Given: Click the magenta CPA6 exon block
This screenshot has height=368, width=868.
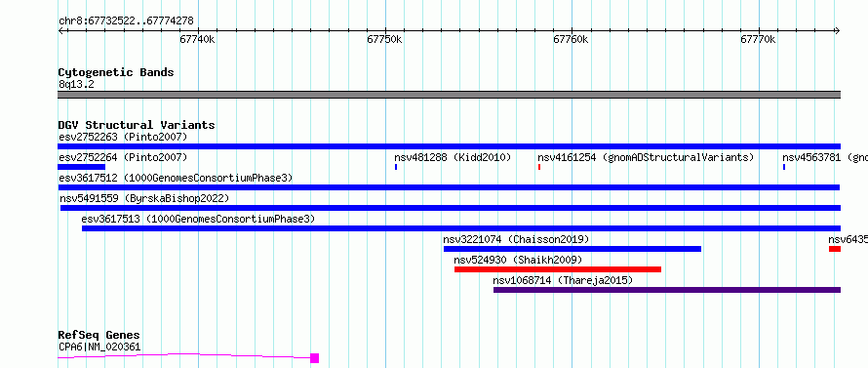Looking at the screenshot, I should [x=314, y=358].
